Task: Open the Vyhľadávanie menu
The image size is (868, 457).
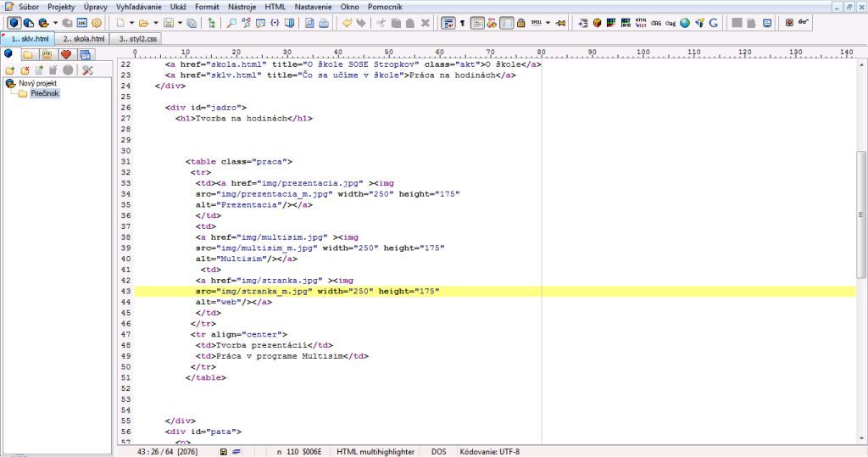Action: [139, 7]
